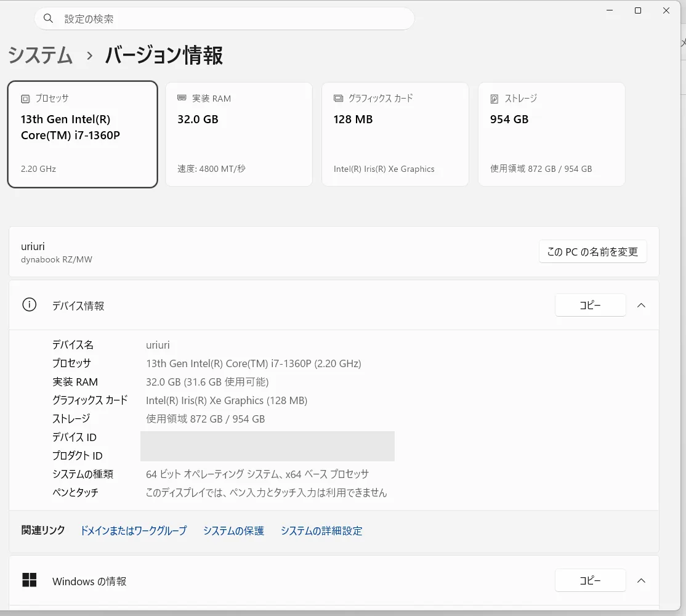Screen dimensions: 686x616
Task: Click the デバイス ID label
Action: [x=75, y=437]
